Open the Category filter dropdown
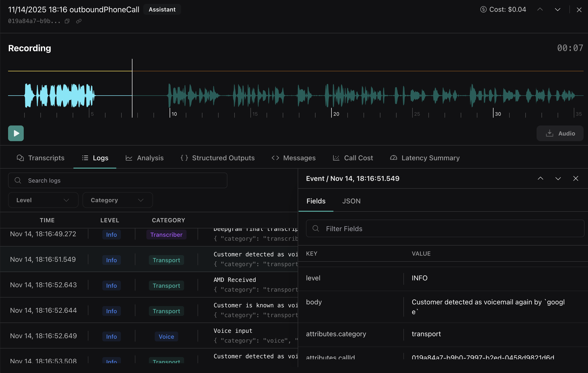The image size is (588, 373). (x=118, y=200)
